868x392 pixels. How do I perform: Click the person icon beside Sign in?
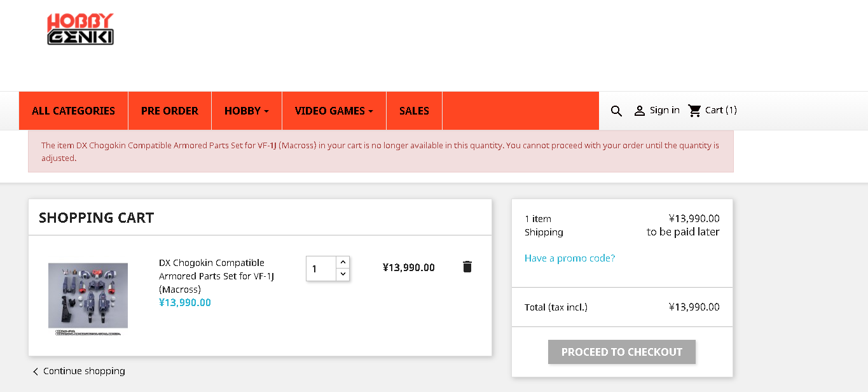click(640, 111)
